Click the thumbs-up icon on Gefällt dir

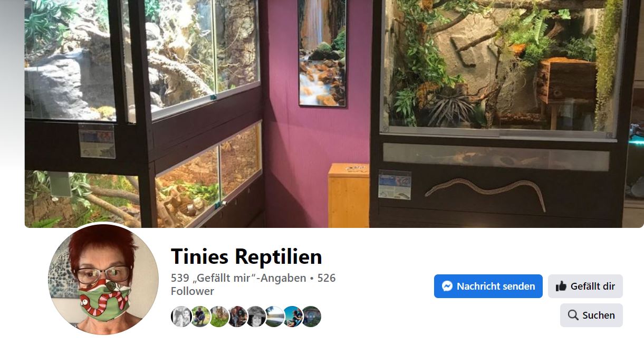point(561,286)
